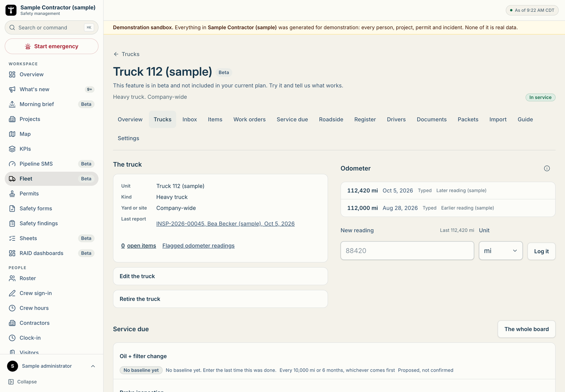The height and width of the screenshot is (392, 565).
Task: Expand the Edit the truck section
Action: coord(221,276)
